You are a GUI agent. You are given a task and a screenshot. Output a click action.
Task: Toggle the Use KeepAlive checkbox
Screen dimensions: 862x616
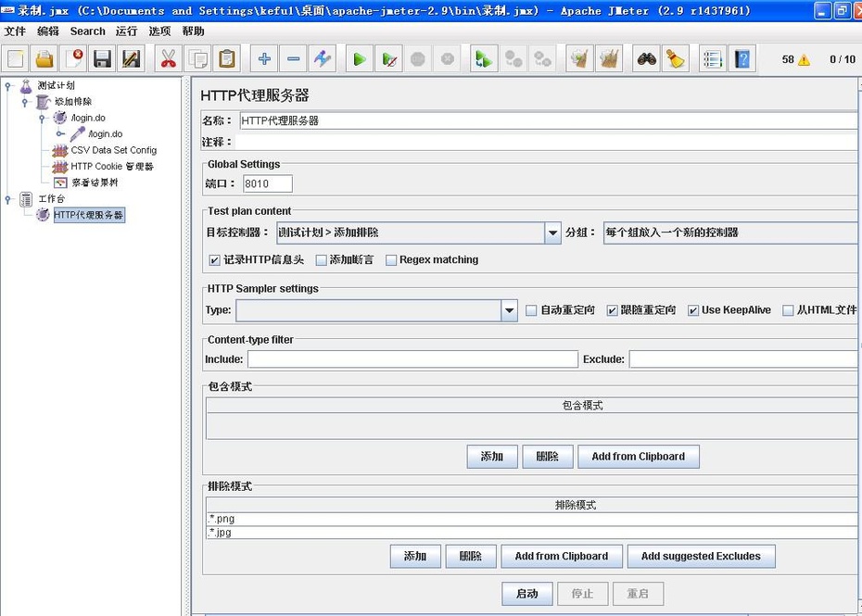(x=693, y=310)
